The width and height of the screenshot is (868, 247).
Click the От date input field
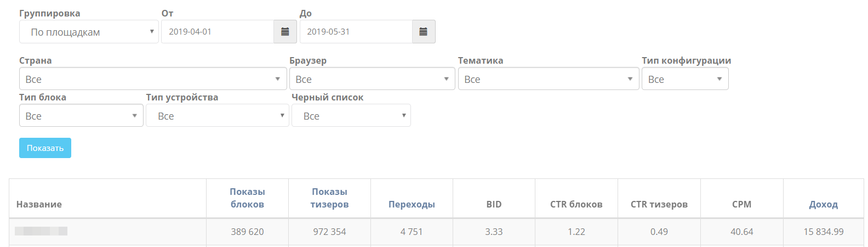pos(218,32)
